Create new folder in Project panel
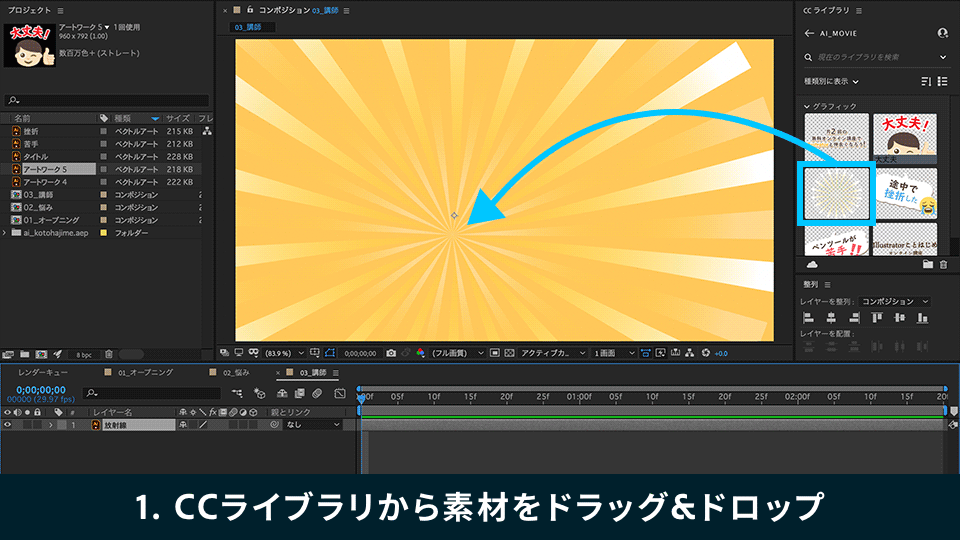The image size is (960, 540). click(24, 354)
